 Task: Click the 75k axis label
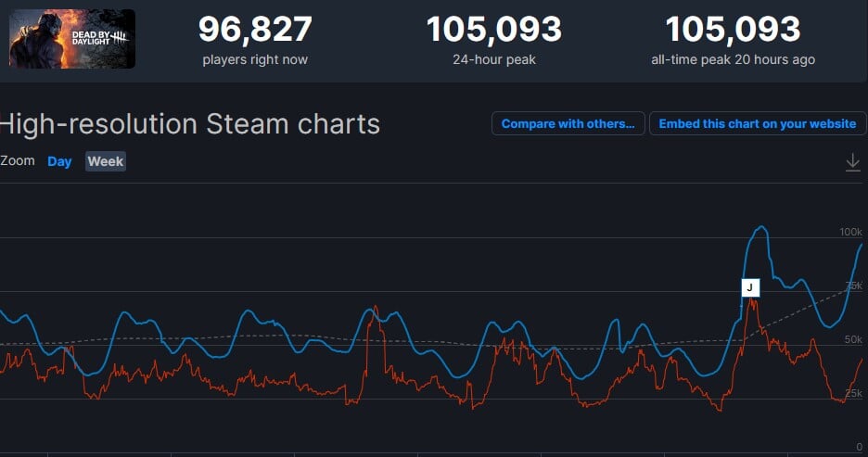(853, 286)
